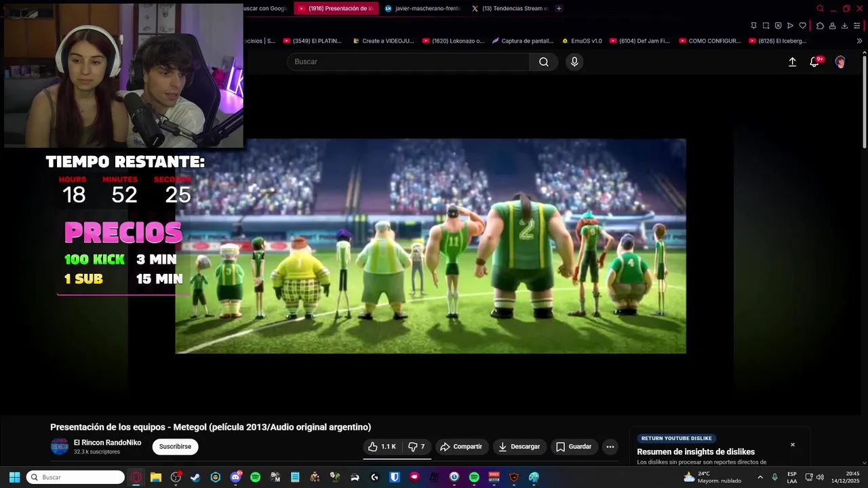Click the heart bookmark icon in toolbar

point(802,26)
